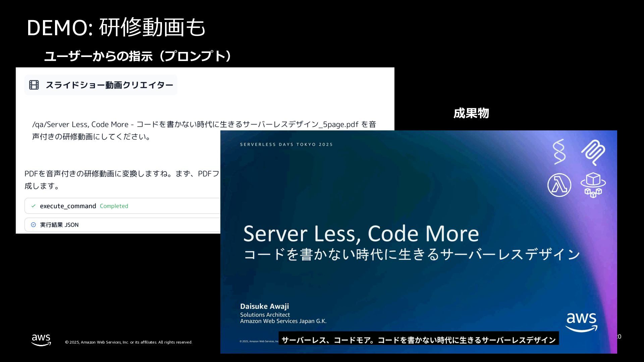The height and width of the screenshot is (362, 644).
Task: Click the coiled spring service icon
Action: (593, 153)
